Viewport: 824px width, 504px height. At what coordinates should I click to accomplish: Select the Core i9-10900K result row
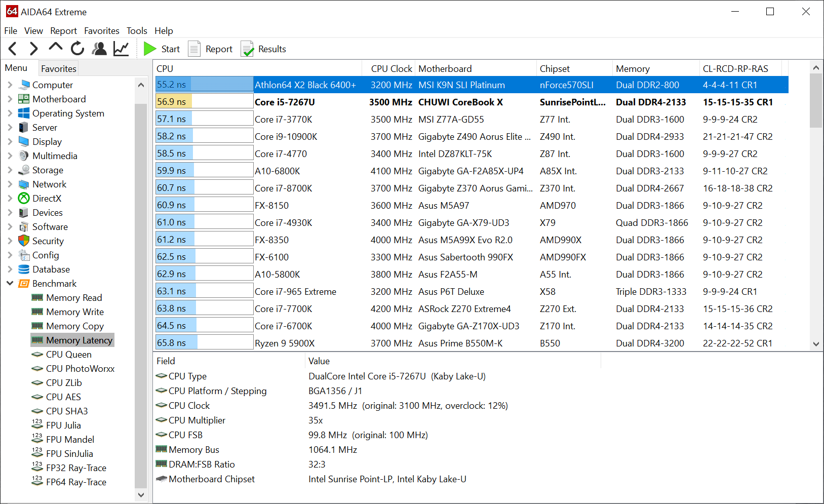point(472,136)
